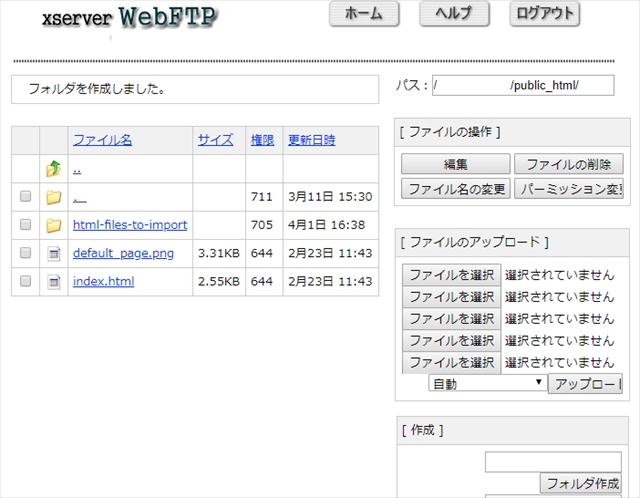
Task: Click the new folder name input field
Action: (x=553, y=462)
